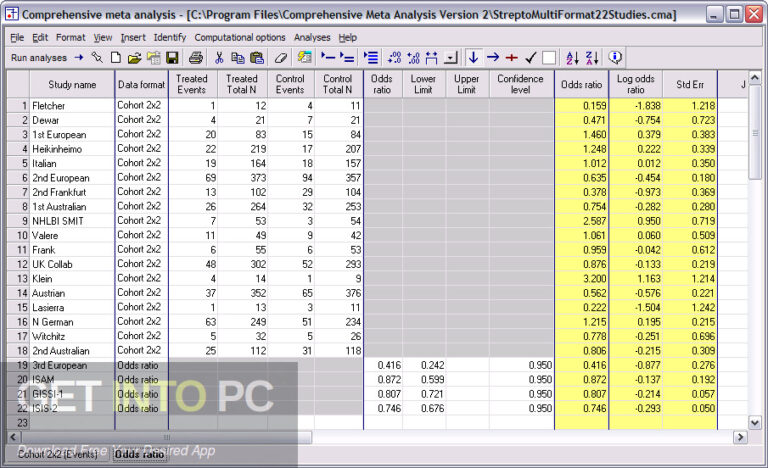Click the 373 treated total N cell

pyautogui.click(x=243, y=178)
